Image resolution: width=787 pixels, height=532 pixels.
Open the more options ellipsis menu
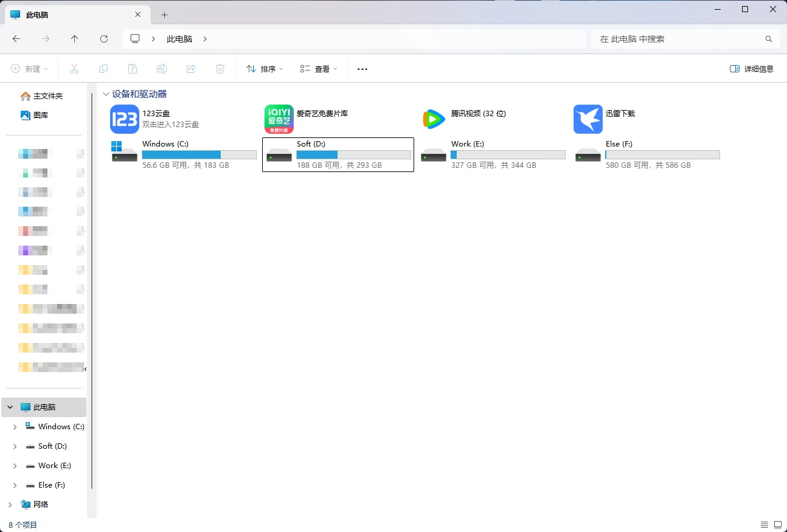tap(362, 69)
